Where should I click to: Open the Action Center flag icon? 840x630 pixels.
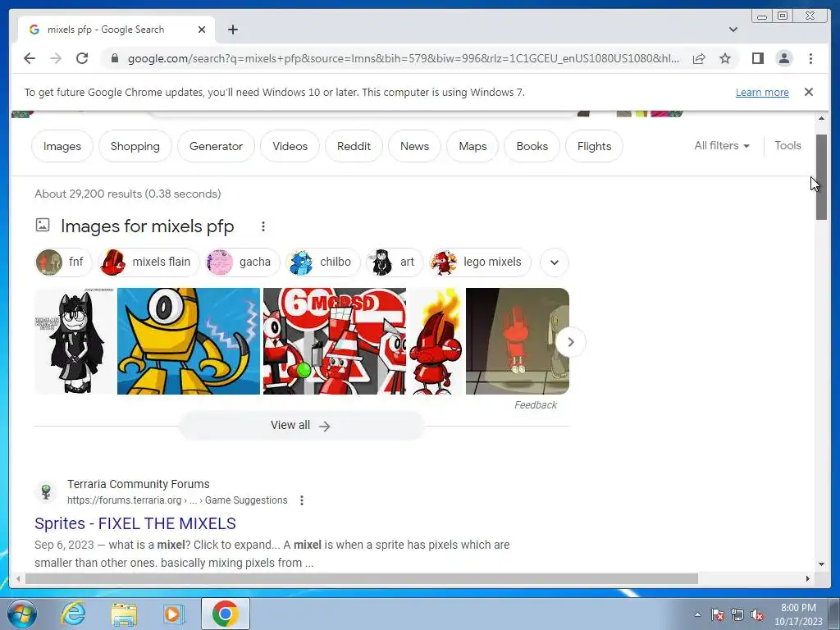pos(718,615)
